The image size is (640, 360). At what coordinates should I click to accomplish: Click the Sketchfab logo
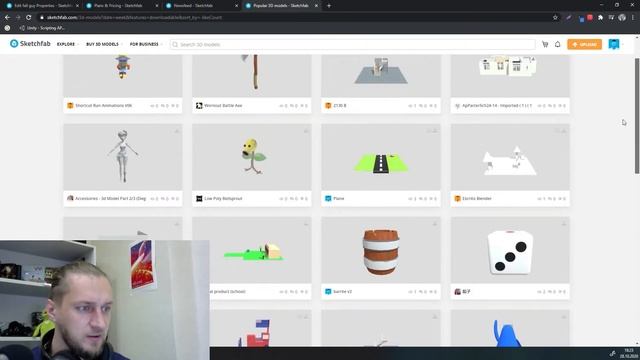tap(30, 44)
